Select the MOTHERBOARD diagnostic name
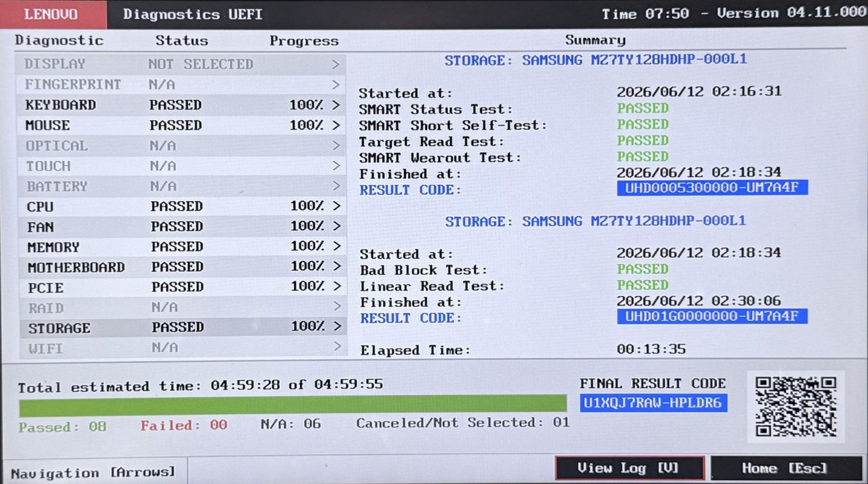 [76, 268]
